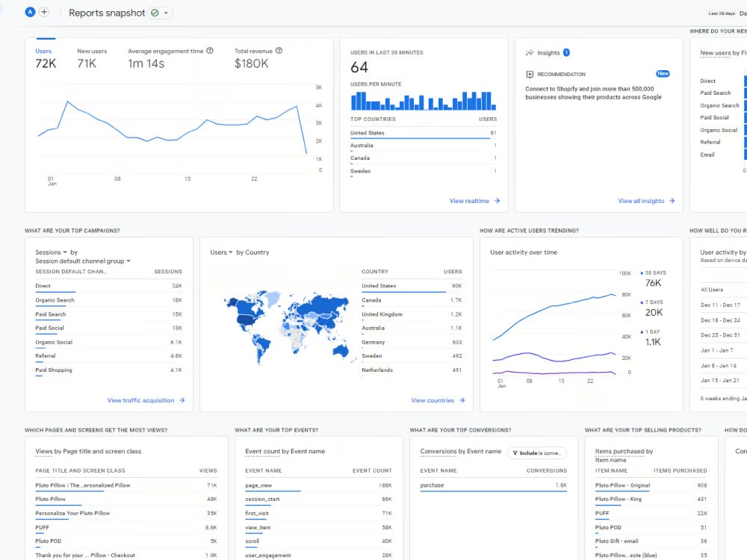Click the Total revenue help icon
Screen dimensions: 747x560
pyautogui.click(x=279, y=51)
